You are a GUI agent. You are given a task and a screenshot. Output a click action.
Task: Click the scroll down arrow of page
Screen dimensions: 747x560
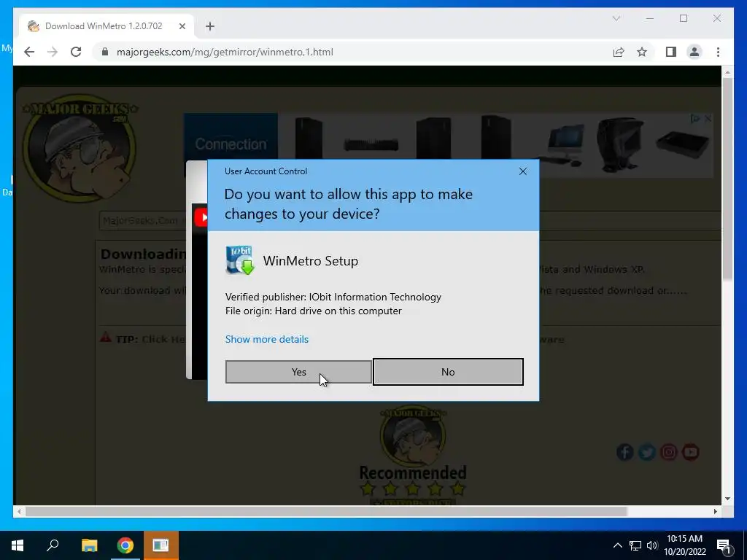[727, 499]
